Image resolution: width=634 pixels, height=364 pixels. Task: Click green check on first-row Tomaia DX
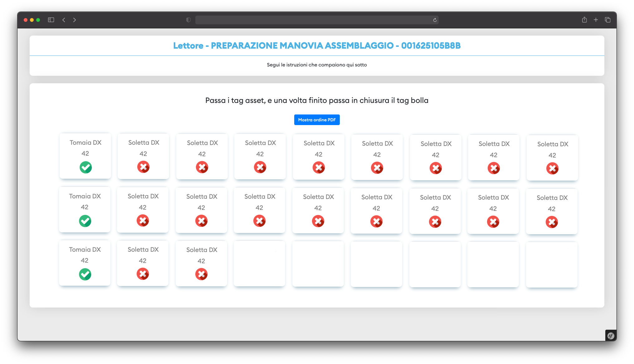click(85, 167)
